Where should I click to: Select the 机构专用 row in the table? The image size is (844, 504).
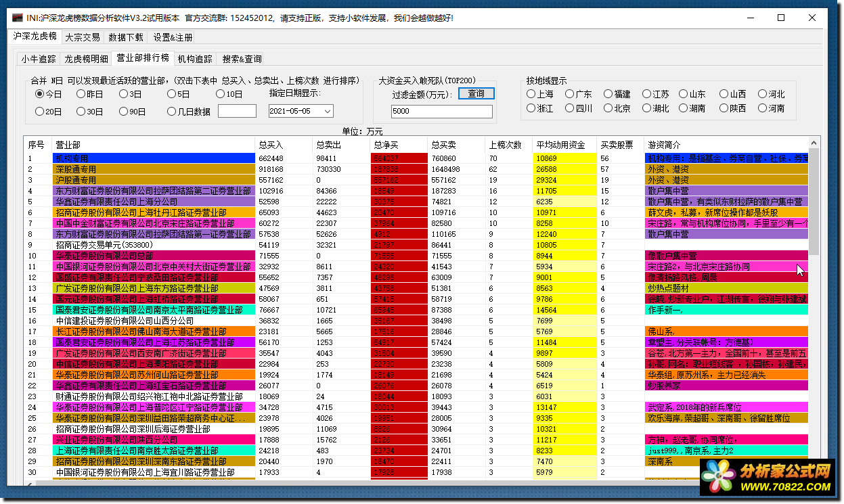(417, 158)
